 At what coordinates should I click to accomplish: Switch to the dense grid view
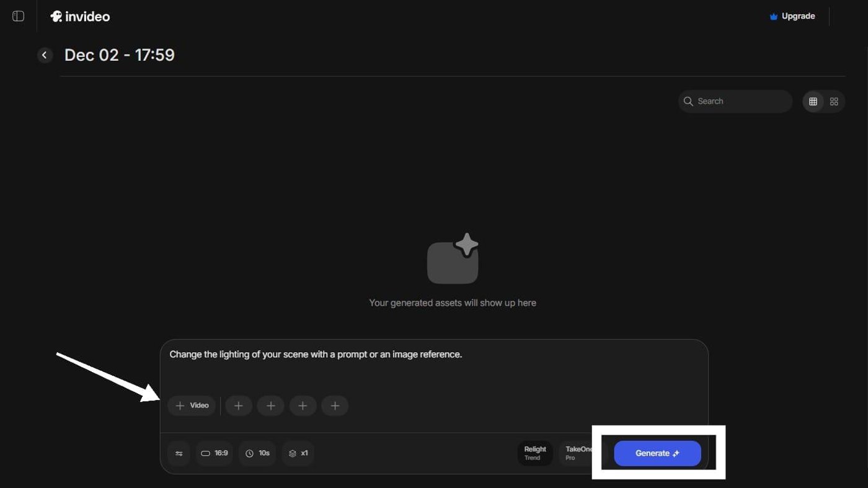pos(813,101)
